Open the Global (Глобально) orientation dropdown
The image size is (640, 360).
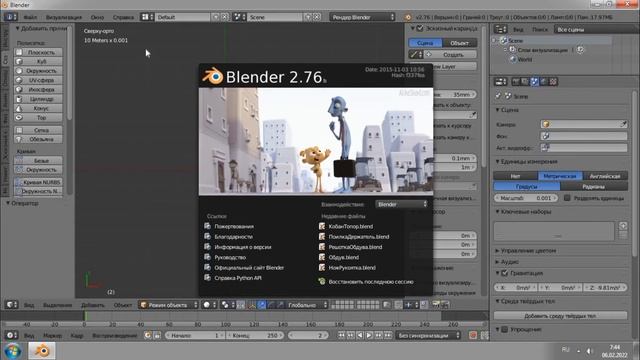307,304
